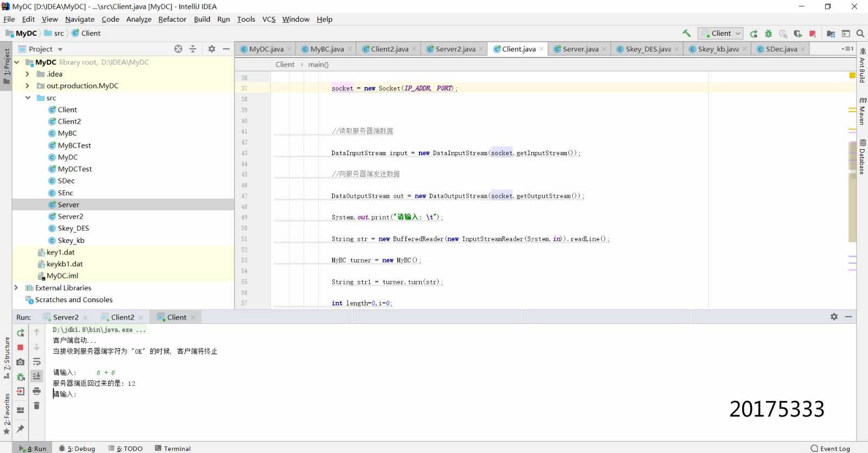Open Project Structure from the toolbar
This screenshot has height=453, width=868.
click(831, 34)
